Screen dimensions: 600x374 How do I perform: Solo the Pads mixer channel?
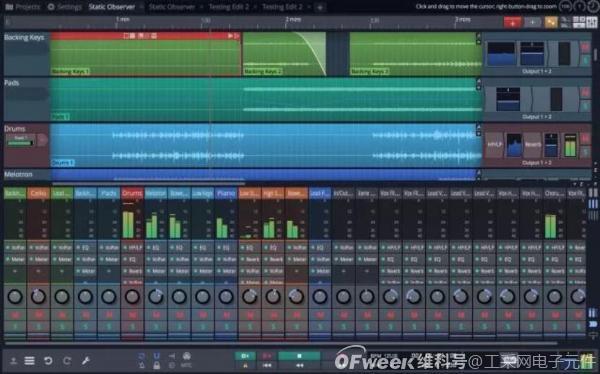click(109, 327)
